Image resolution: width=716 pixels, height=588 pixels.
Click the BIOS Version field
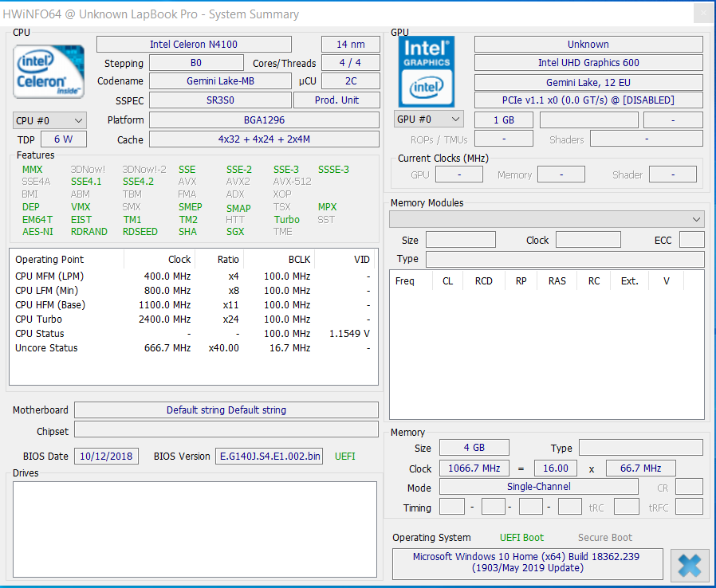(x=269, y=457)
